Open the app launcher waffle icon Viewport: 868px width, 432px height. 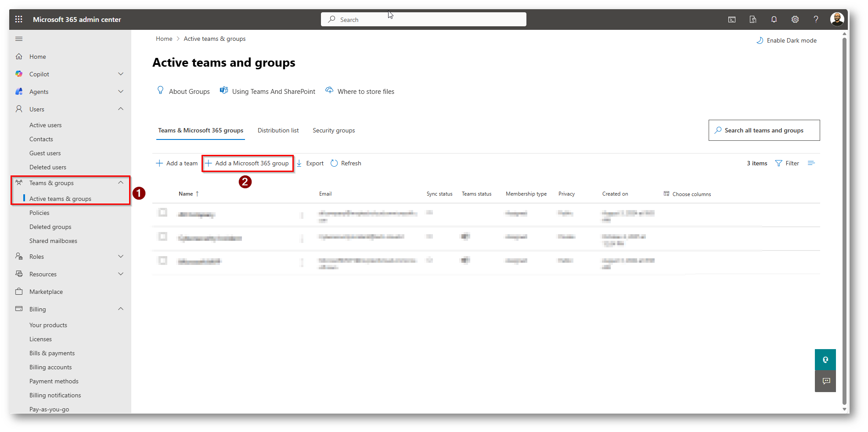[18, 19]
